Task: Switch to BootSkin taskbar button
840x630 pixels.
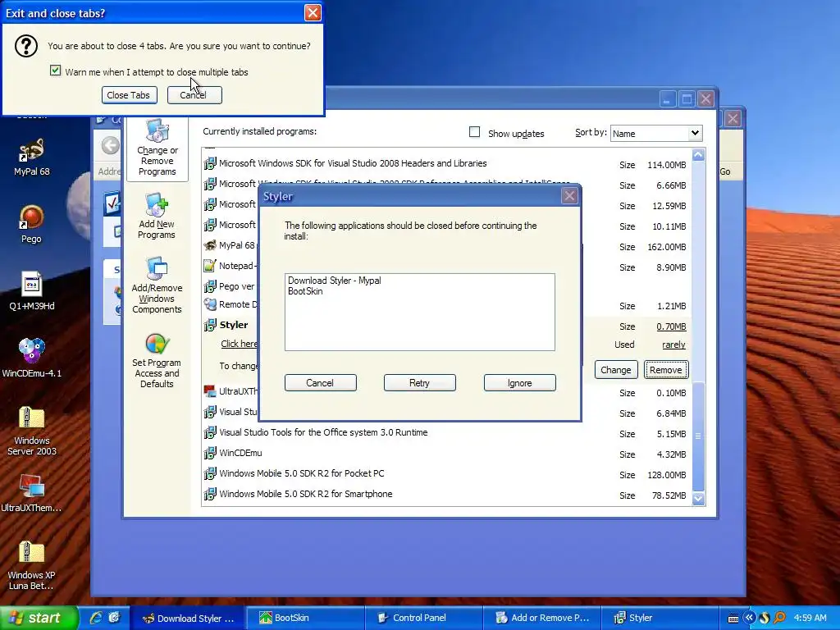Action: [305, 618]
